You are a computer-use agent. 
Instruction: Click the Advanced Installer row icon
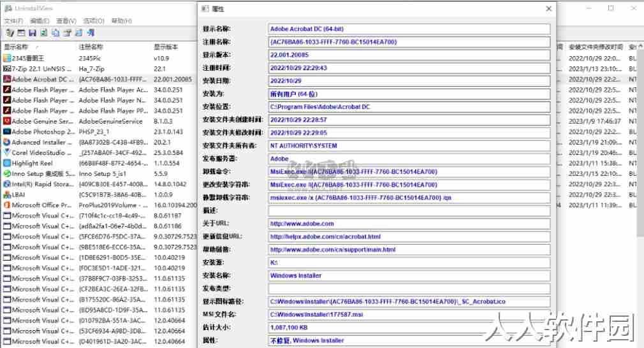point(6,142)
